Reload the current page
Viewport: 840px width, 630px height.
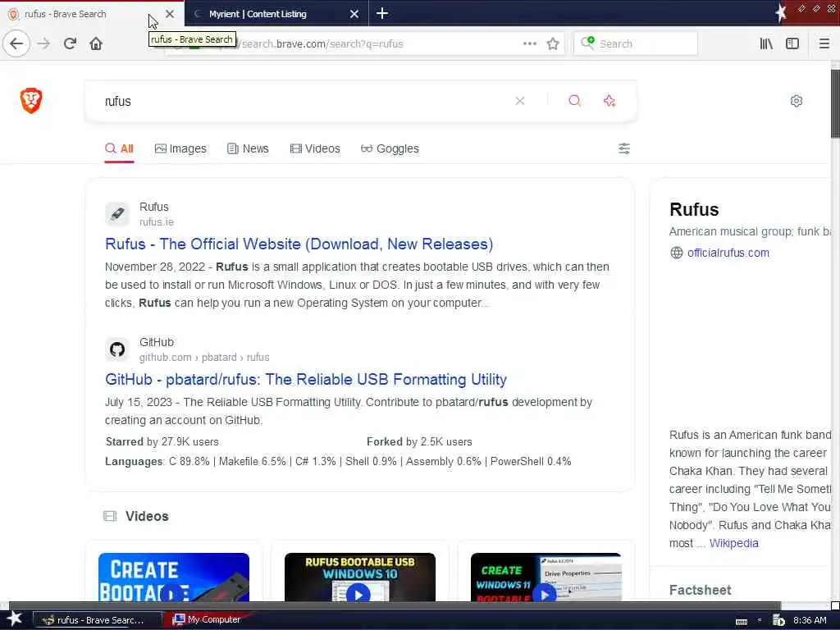pyautogui.click(x=70, y=43)
